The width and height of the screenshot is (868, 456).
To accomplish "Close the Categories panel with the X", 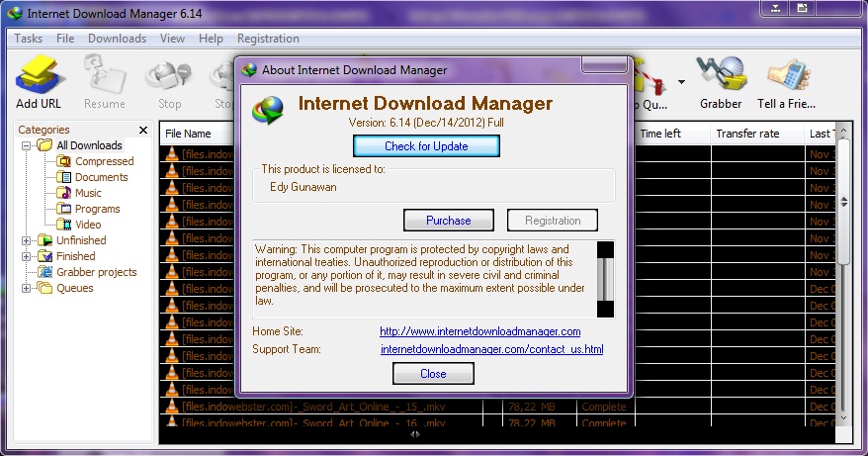I will pos(143,130).
